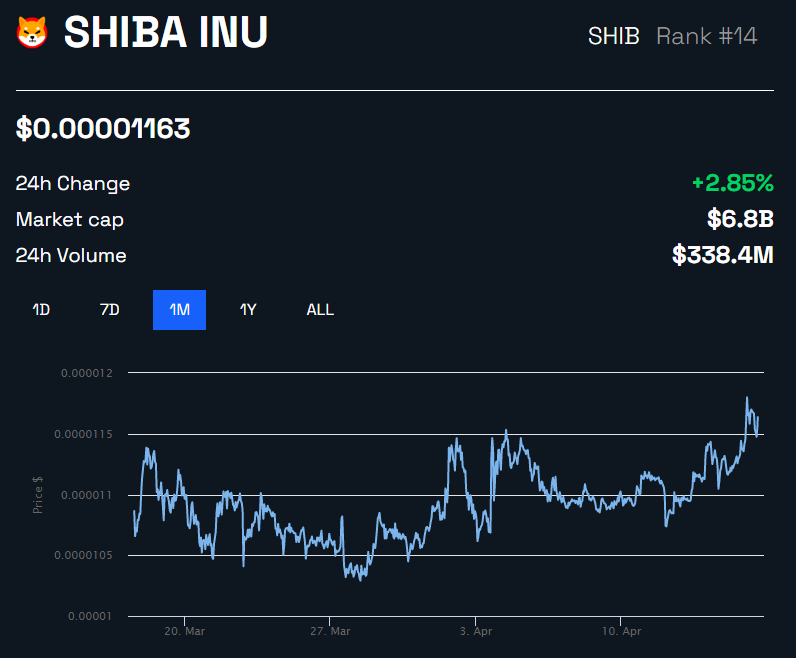Viewport: 796px width, 658px height.
Task: Click the $0.00001163 current price
Action: (103, 128)
